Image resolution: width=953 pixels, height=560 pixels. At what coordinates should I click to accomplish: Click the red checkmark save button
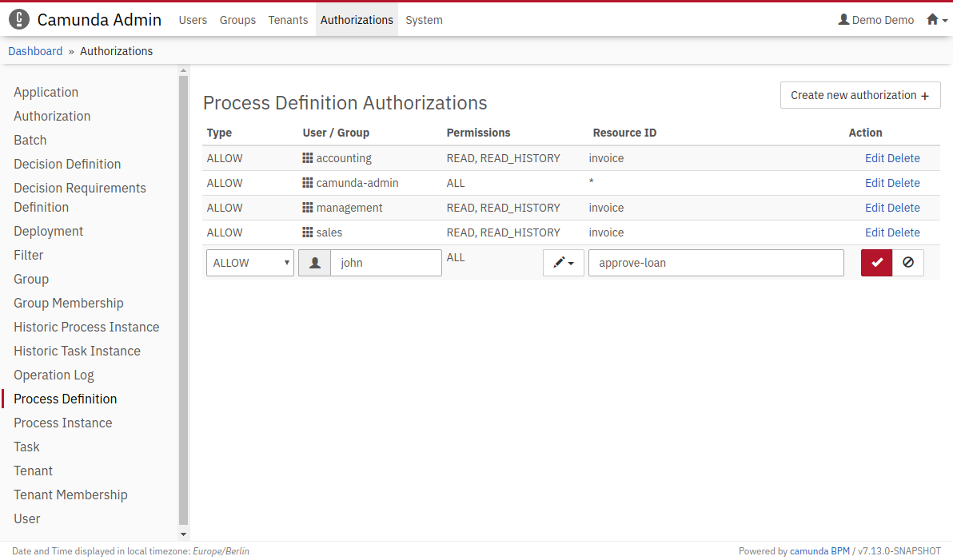pyautogui.click(x=876, y=263)
